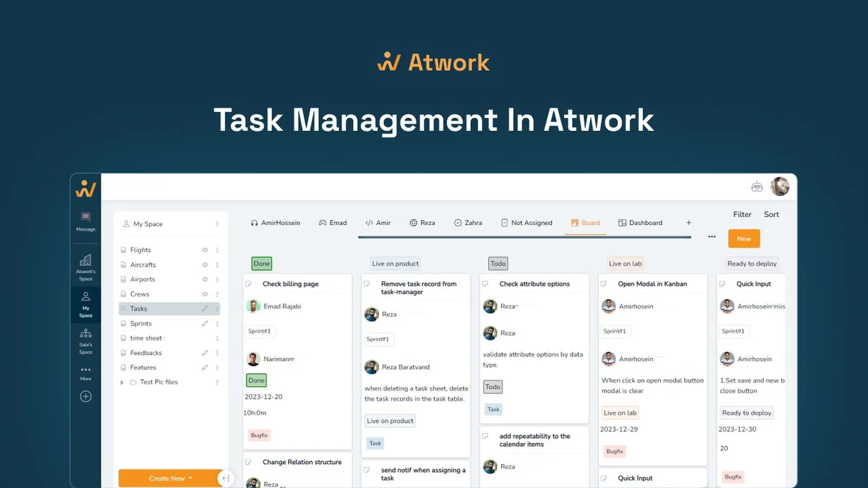Click the orange New button
The width and height of the screenshot is (868, 488).
pyautogui.click(x=744, y=239)
